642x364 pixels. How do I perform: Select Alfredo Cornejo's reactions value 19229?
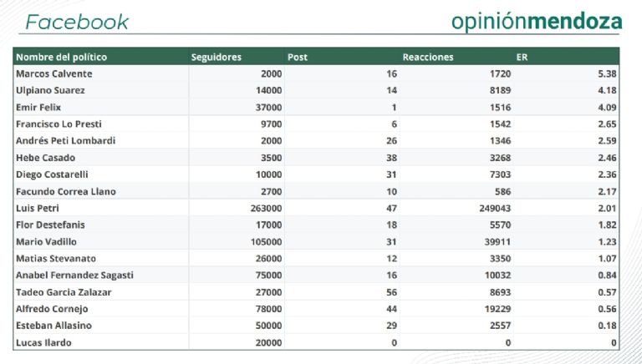click(494, 308)
